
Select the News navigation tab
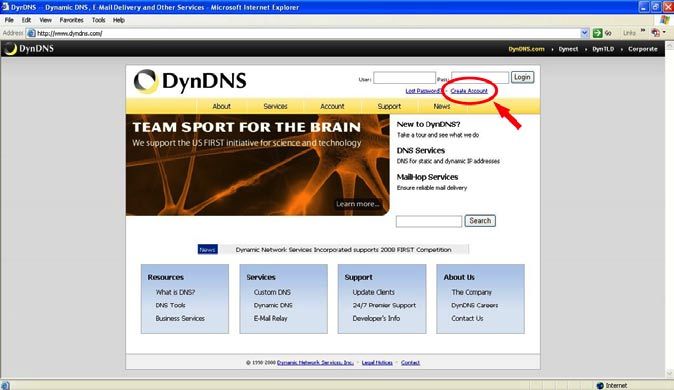pyautogui.click(x=441, y=106)
